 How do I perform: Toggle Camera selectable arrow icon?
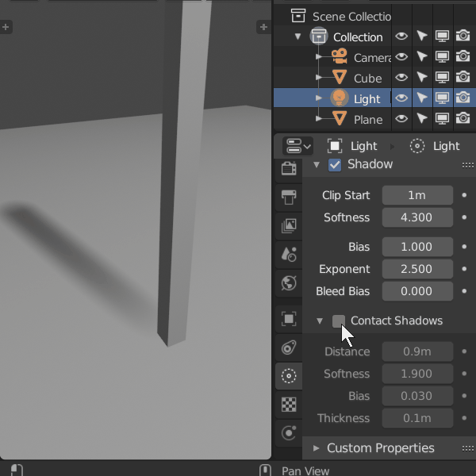(x=422, y=56)
